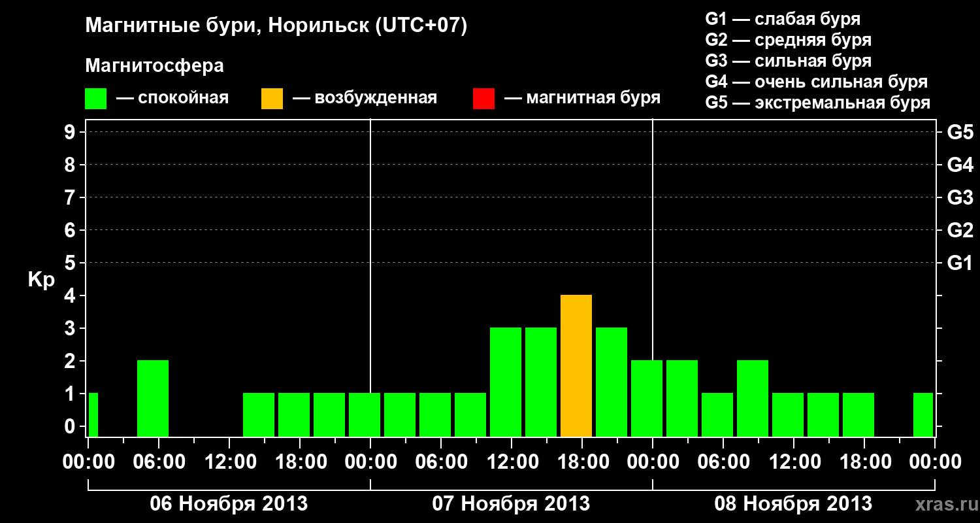Click the 'спокойная' legend label
980x523 pixels.
(x=183, y=99)
